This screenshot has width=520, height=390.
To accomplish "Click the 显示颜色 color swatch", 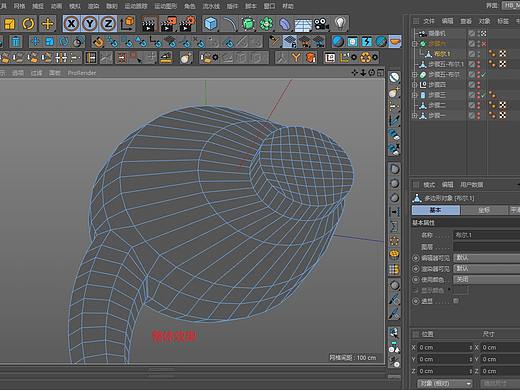I will pos(460,290).
